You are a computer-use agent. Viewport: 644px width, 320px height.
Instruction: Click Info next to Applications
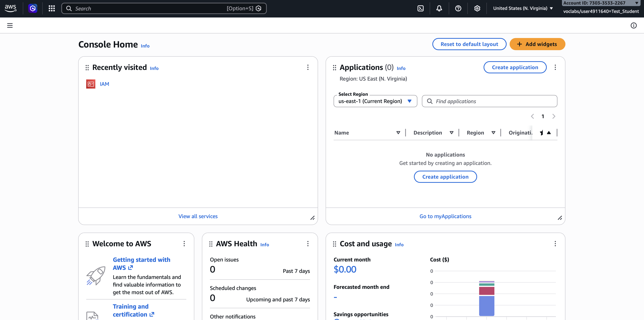pos(401,68)
